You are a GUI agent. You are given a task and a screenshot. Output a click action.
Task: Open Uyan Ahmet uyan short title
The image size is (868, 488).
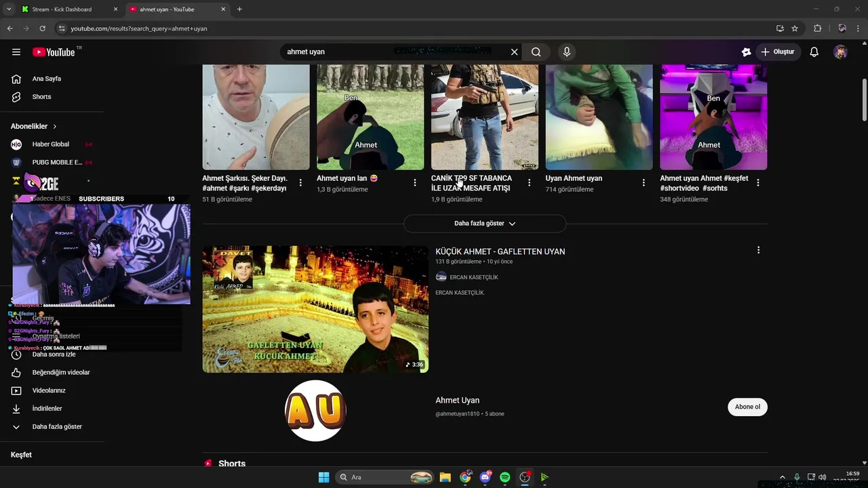tap(574, 178)
